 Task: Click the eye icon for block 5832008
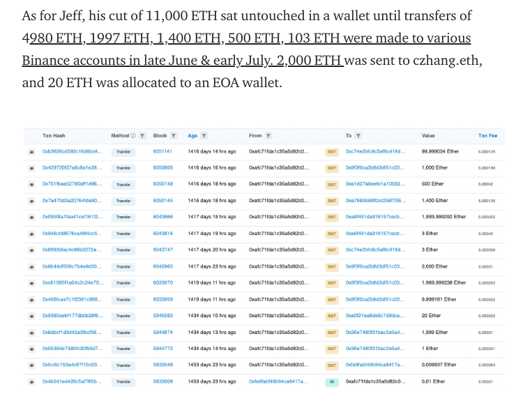tap(31, 382)
